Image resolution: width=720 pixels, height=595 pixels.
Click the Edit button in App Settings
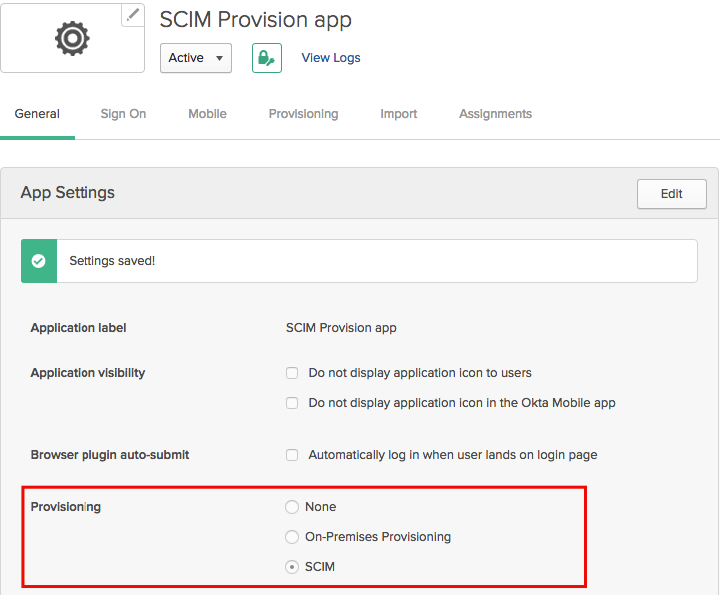coord(671,194)
